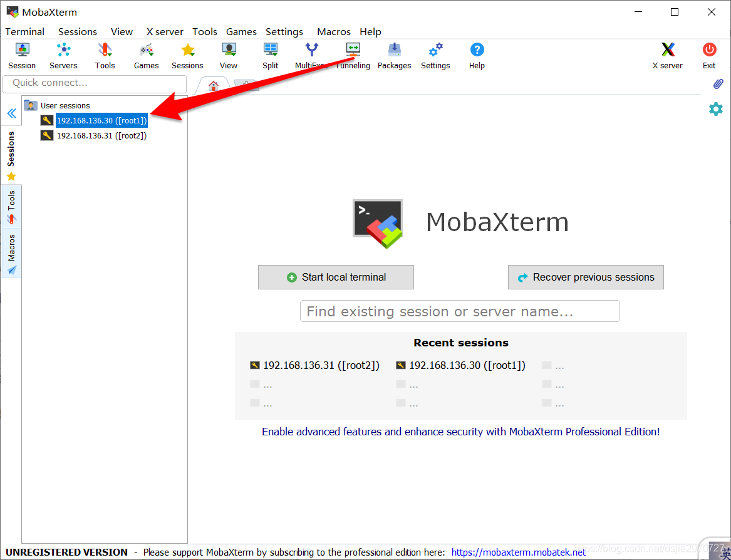731x560 pixels.
Task: Open the Settings gears toolbar icon
Action: pos(435,56)
